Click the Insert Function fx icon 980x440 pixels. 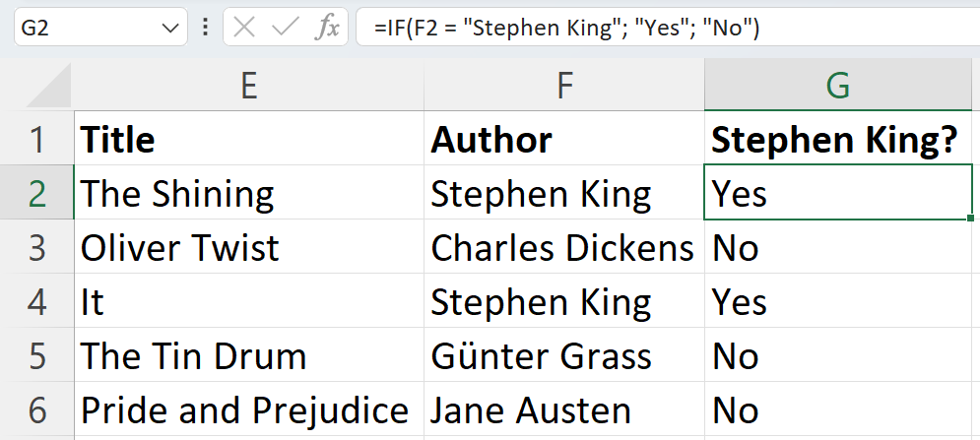(x=328, y=28)
